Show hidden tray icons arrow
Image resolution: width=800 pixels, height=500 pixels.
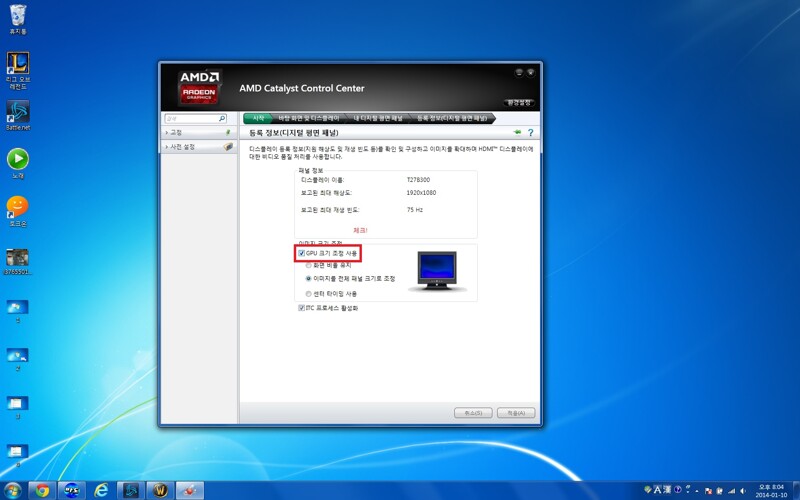[697, 491]
